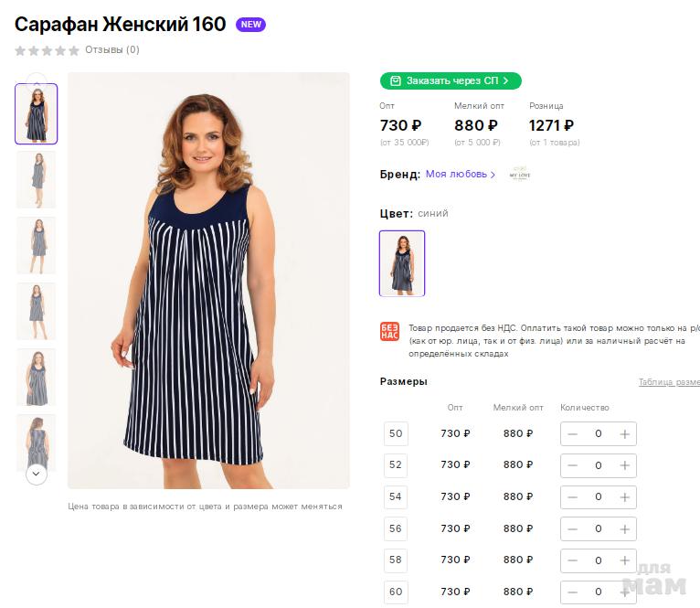Screen dimensions: 700x608
Task: Select size 60 box
Action: pyautogui.click(x=396, y=592)
